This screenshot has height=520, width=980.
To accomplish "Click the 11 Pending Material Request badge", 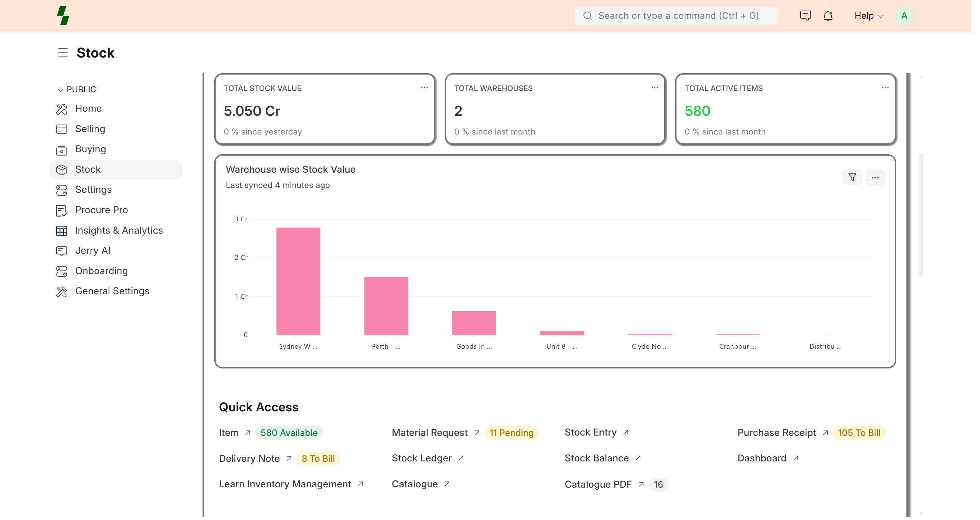I will point(511,433).
